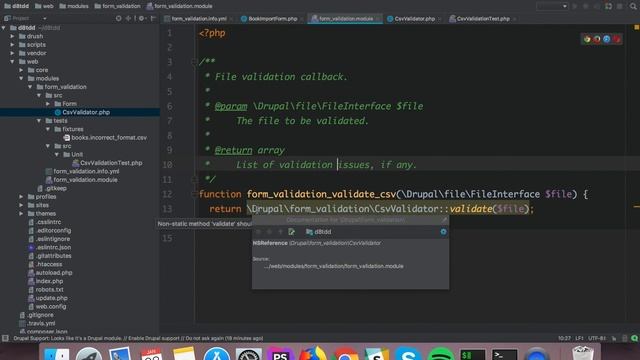Click 'form_validation' breadcrumb in navigation bar
This screenshot has height=360, width=640.
click(118, 6)
